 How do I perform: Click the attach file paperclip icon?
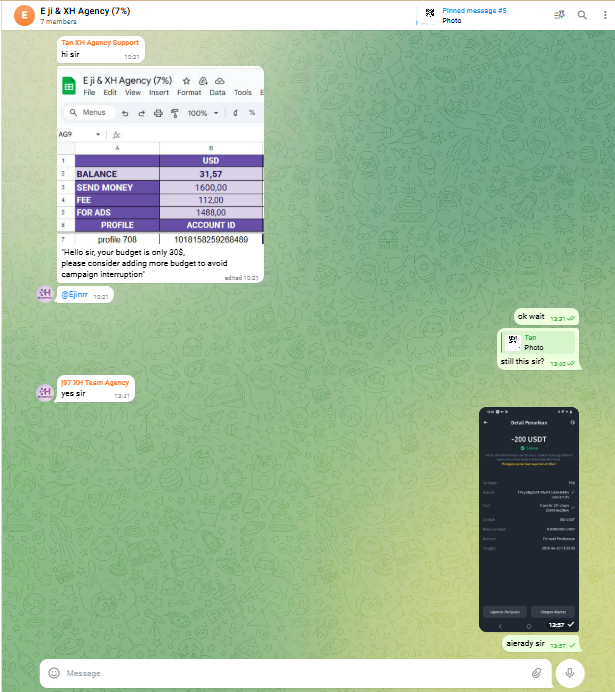[536, 673]
